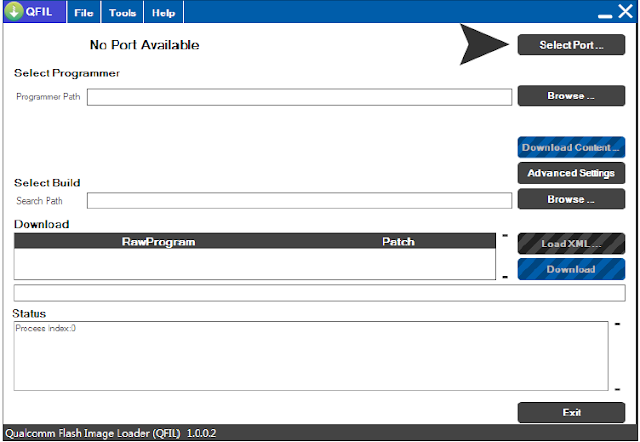Image resolution: width=640 pixels, height=442 pixels.
Task: Browse for the build search path
Action: (571, 199)
